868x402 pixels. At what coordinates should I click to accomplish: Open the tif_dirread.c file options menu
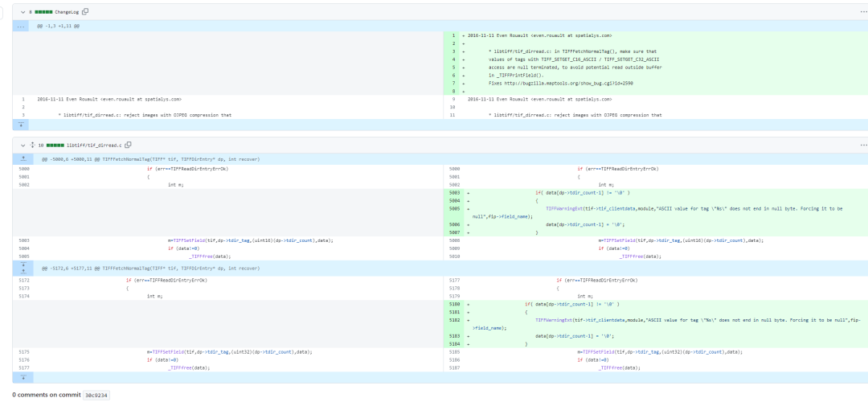click(x=863, y=145)
